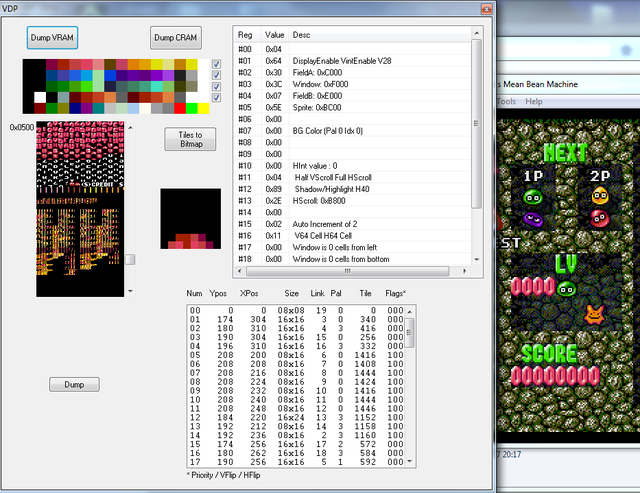Select register #04 FieldB: 0xE000 row
The image size is (640, 493).
[x=353, y=96]
